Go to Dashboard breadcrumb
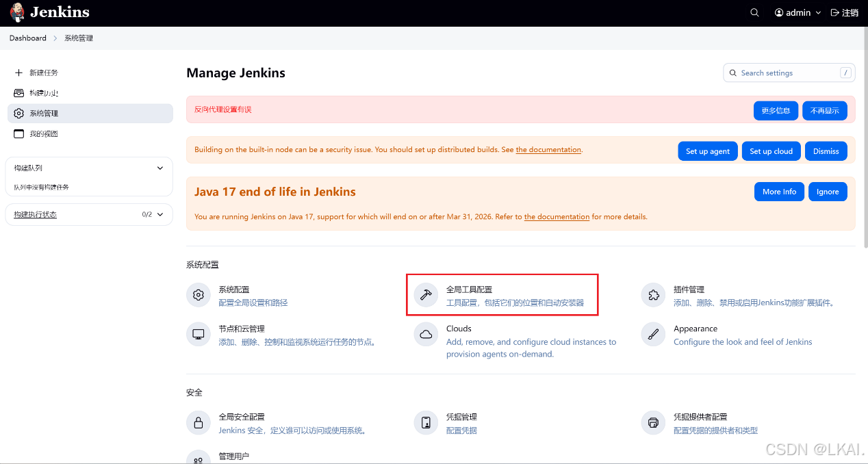 click(x=28, y=38)
